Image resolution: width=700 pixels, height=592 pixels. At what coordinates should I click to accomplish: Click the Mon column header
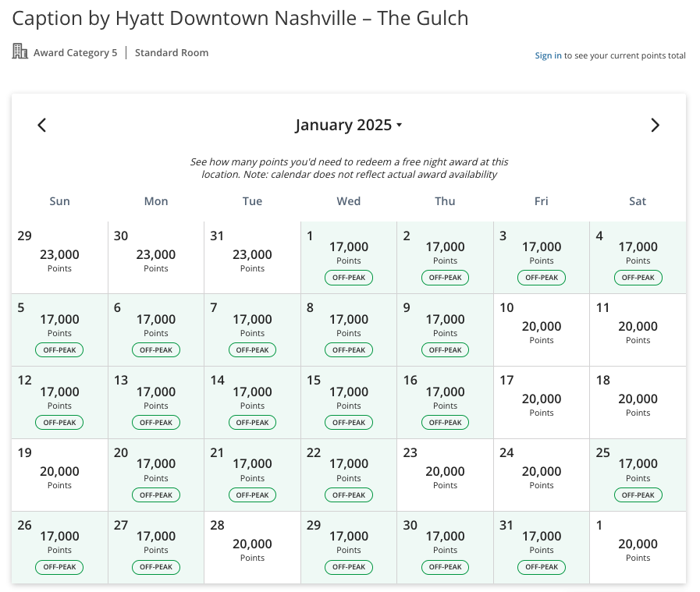point(156,201)
